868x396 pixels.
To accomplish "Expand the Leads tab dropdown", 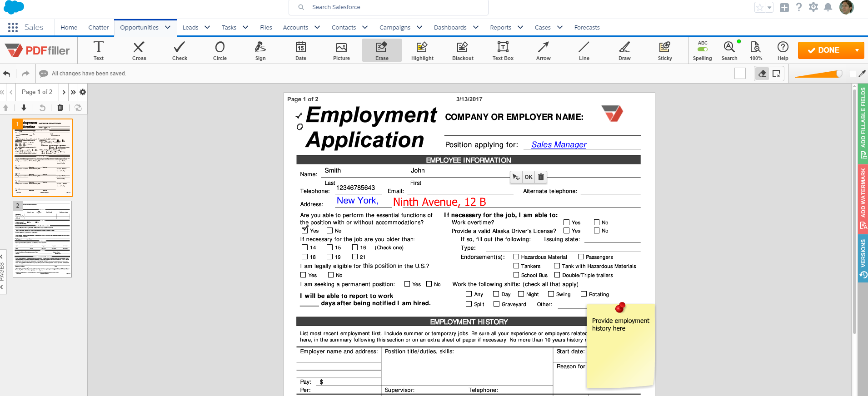I will [x=207, y=27].
